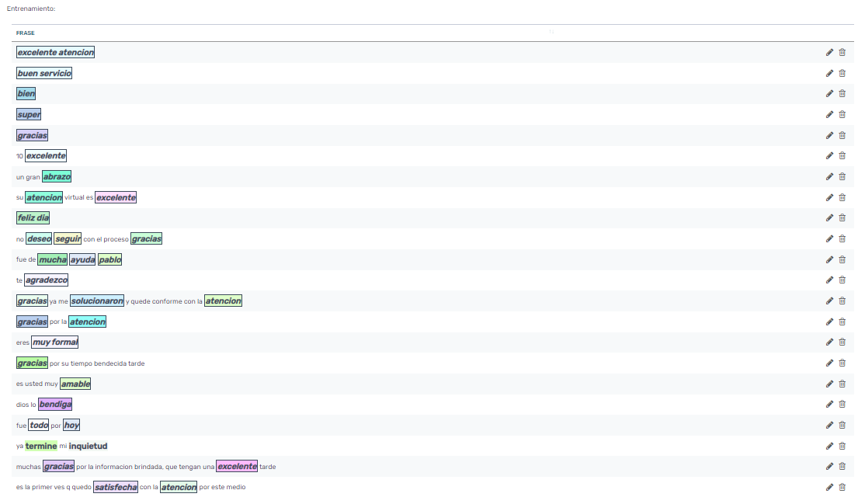Sort by the FRASE column header
The height and width of the screenshot is (504, 865).
click(x=26, y=33)
